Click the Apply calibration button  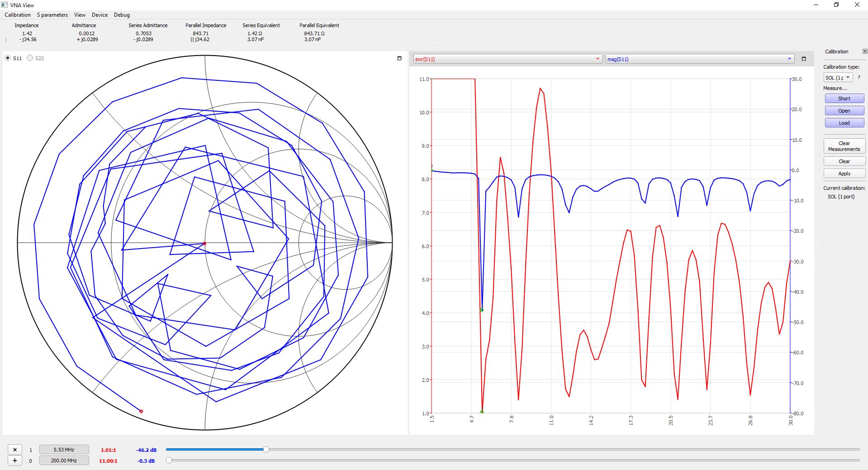pyautogui.click(x=844, y=174)
